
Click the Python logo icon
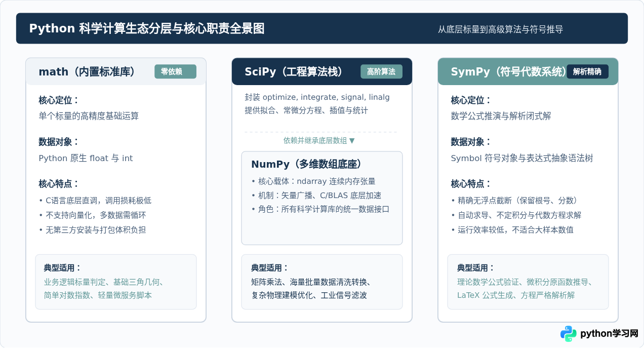pyautogui.click(x=569, y=334)
